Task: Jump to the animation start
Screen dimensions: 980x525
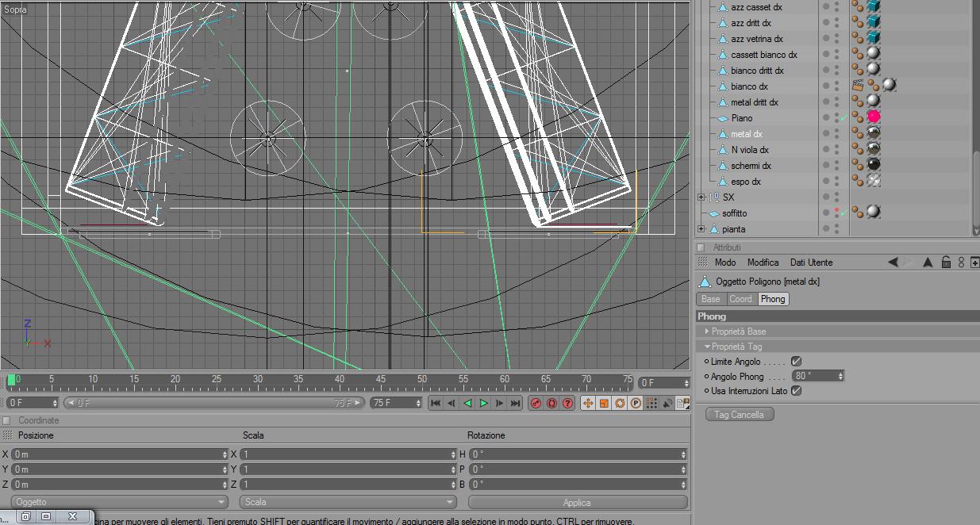Action: pyautogui.click(x=436, y=403)
